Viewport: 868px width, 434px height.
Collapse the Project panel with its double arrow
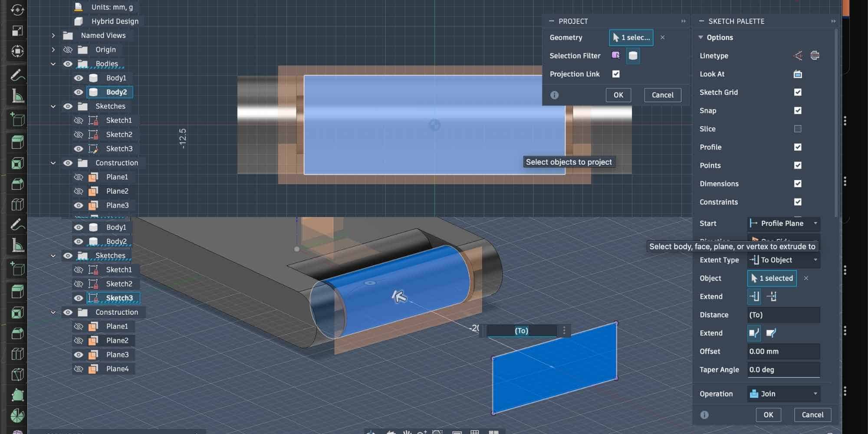click(x=684, y=21)
